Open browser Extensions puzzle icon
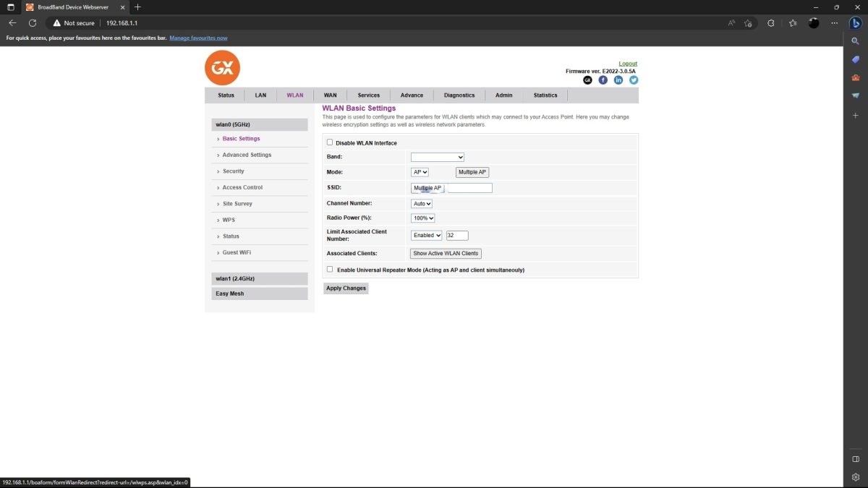 pyautogui.click(x=771, y=23)
